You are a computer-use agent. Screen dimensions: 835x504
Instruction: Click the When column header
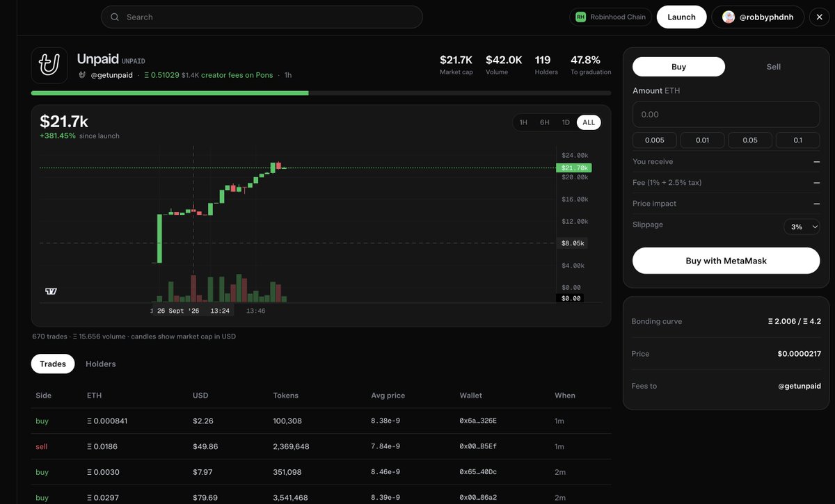[x=565, y=396]
